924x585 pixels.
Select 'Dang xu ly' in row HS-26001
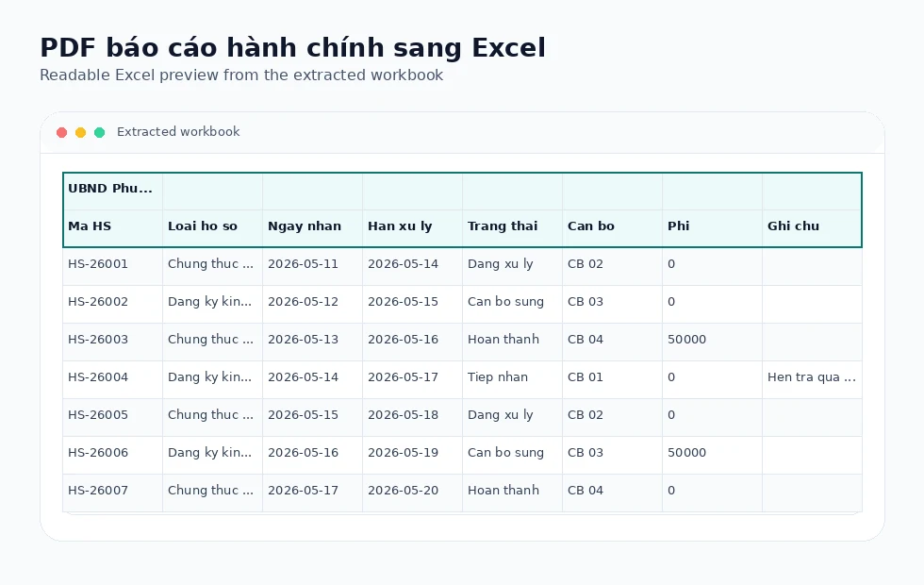pos(512,266)
